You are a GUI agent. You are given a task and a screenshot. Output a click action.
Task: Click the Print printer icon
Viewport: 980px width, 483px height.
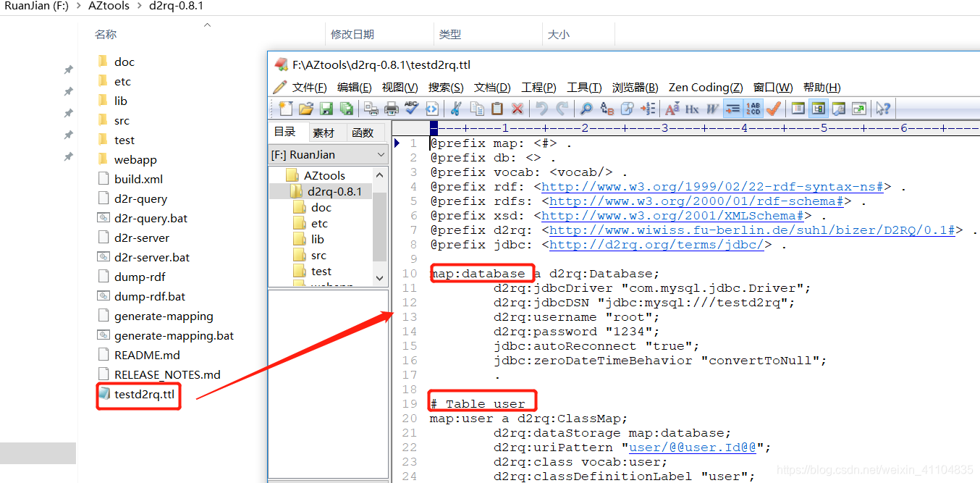392,109
